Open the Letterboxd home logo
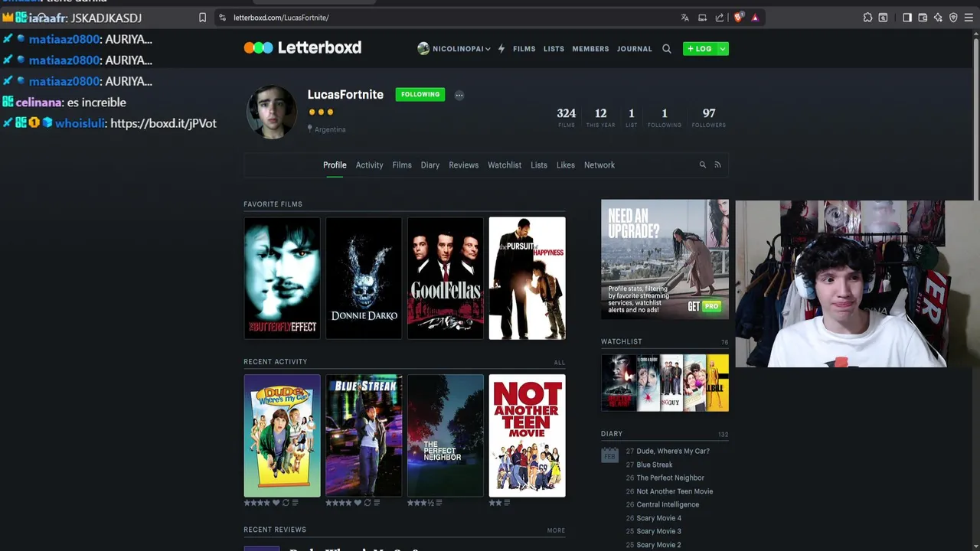Screen dimensions: 980x551 pyautogui.click(x=302, y=47)
